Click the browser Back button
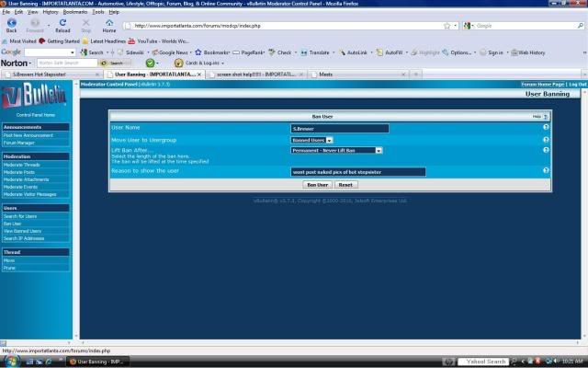This screenshot has width=588, height=368. point(12,24)
